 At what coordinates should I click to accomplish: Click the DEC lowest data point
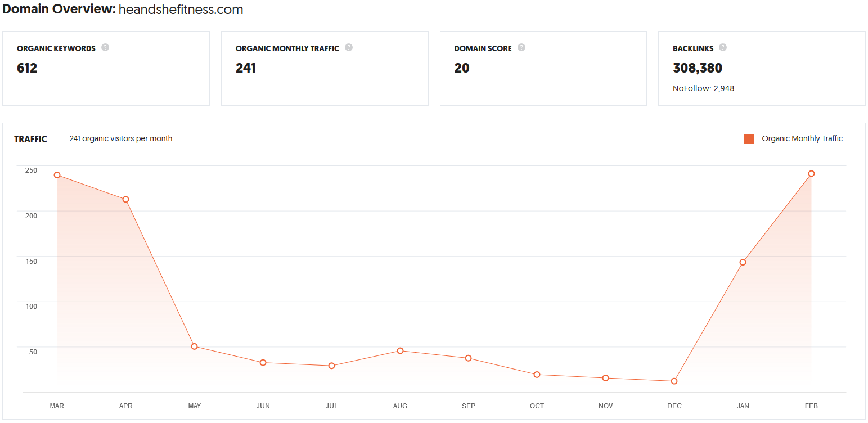click(674, 381)
